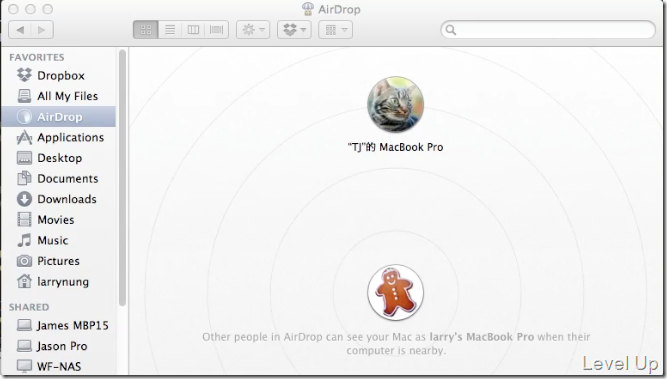Click the Downloads label in sidebar
The image size is (667, 379).
(x=67, y=199)
